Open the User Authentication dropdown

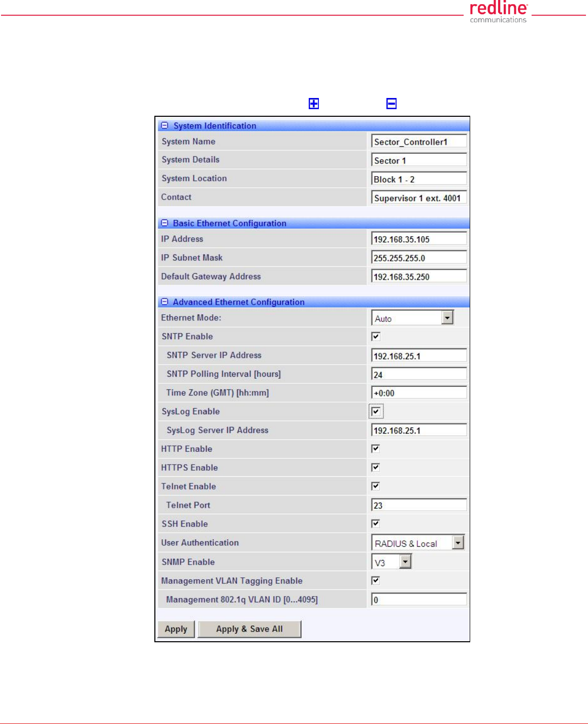(x=458, y=543)
